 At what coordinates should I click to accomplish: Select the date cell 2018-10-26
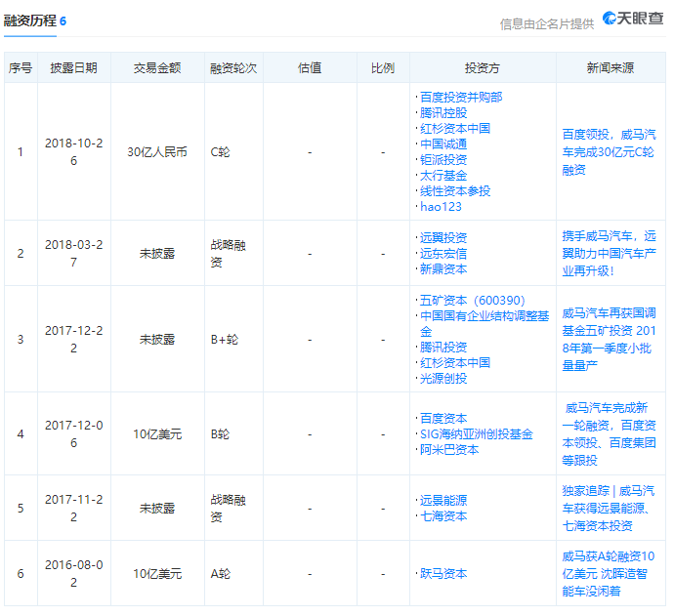click(x=73, y=151)
